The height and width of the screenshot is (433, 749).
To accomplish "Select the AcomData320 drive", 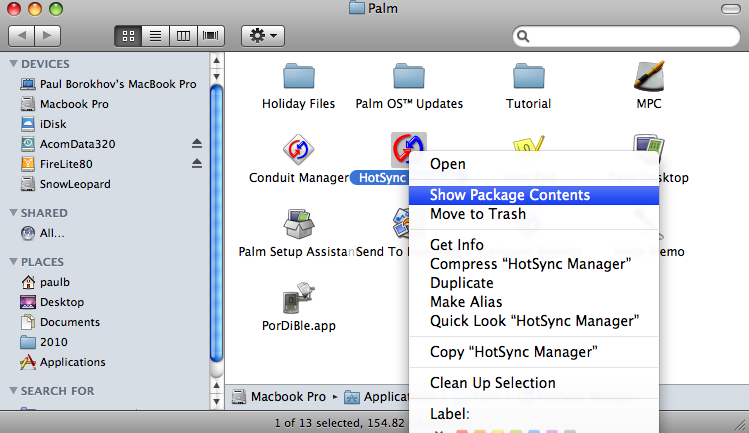I will pyautogui.click(x=68, y=144).
